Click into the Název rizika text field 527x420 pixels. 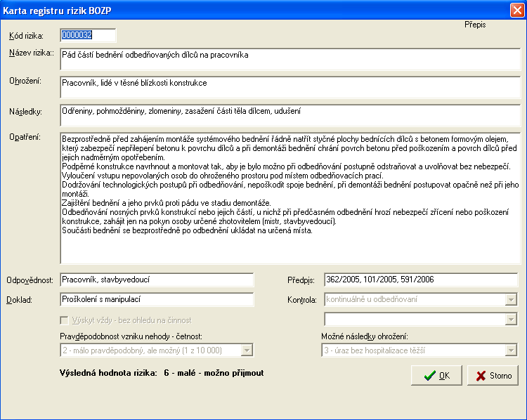pos(290,59)
